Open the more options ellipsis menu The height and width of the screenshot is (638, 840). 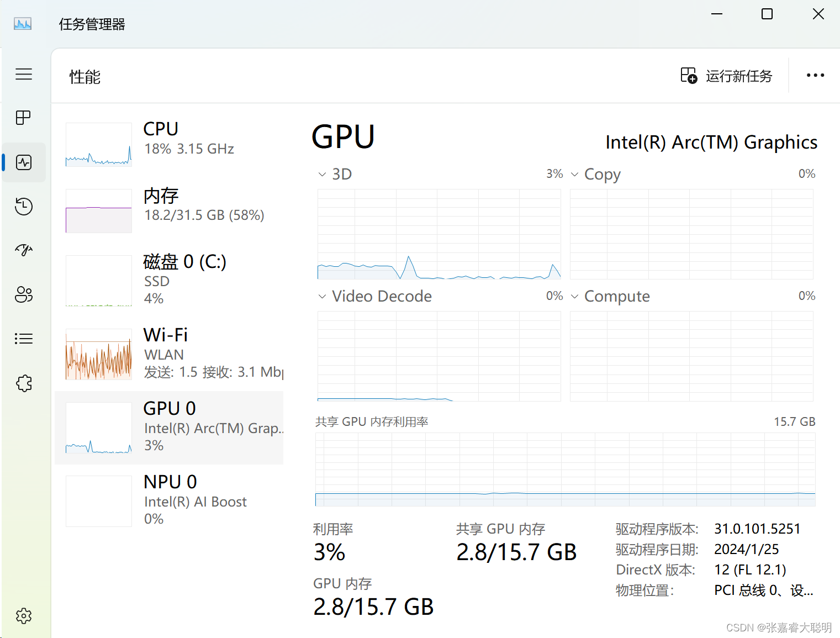point(816,75)
